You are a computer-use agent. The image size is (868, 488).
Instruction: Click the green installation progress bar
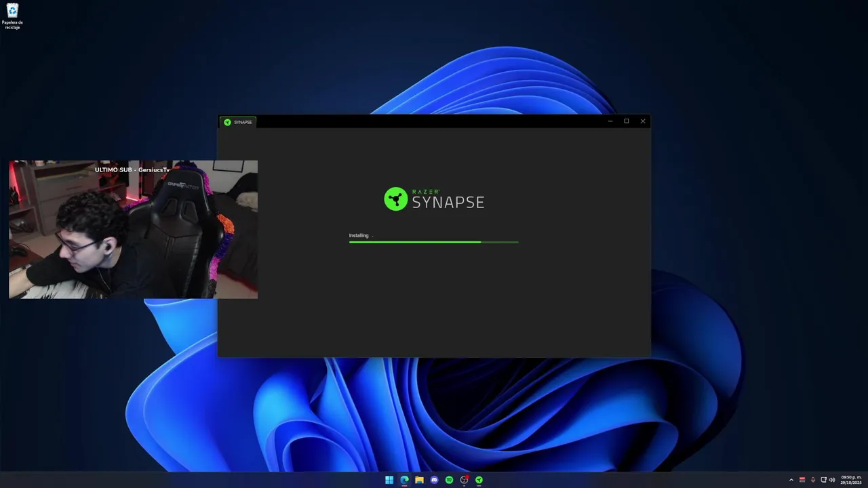[x=434, y=242]
